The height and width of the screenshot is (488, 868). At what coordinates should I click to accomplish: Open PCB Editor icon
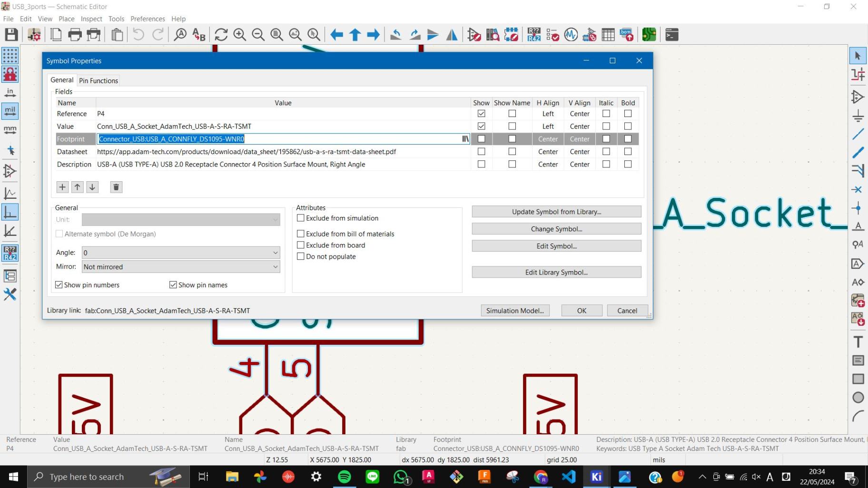point(649,35)
